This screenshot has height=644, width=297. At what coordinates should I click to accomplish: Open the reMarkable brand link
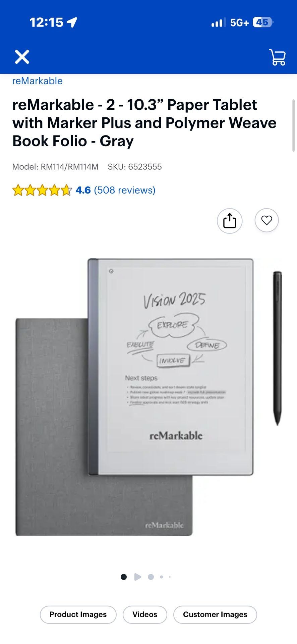click(38, 81)
